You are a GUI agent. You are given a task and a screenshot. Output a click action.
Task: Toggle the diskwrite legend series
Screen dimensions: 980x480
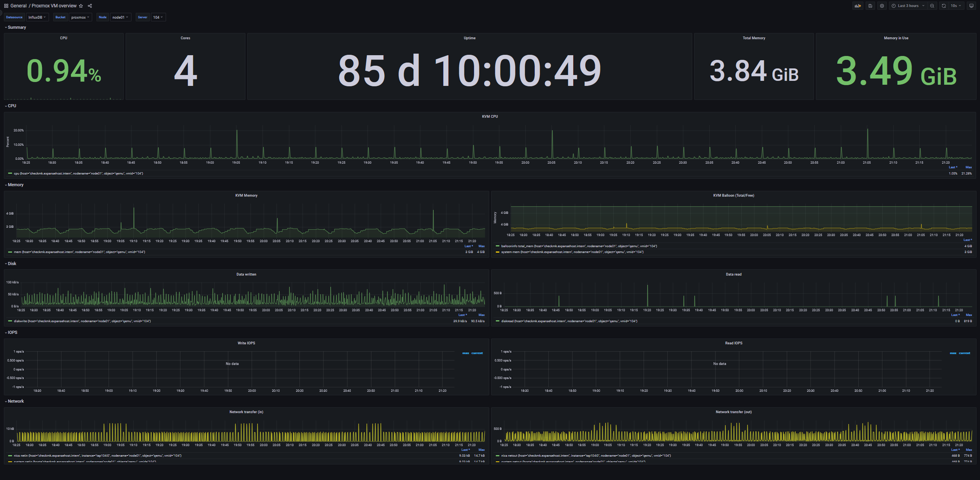coord(82,321)
